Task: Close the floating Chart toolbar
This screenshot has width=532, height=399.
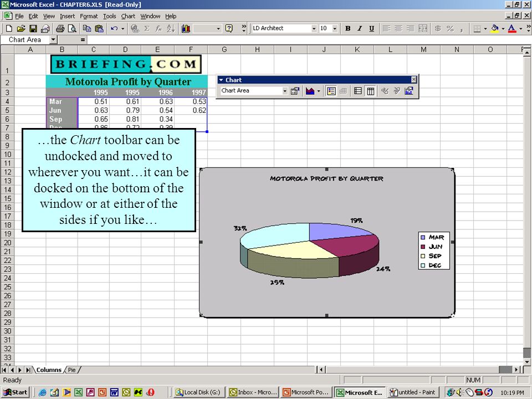Action: (x=413, y=80)
